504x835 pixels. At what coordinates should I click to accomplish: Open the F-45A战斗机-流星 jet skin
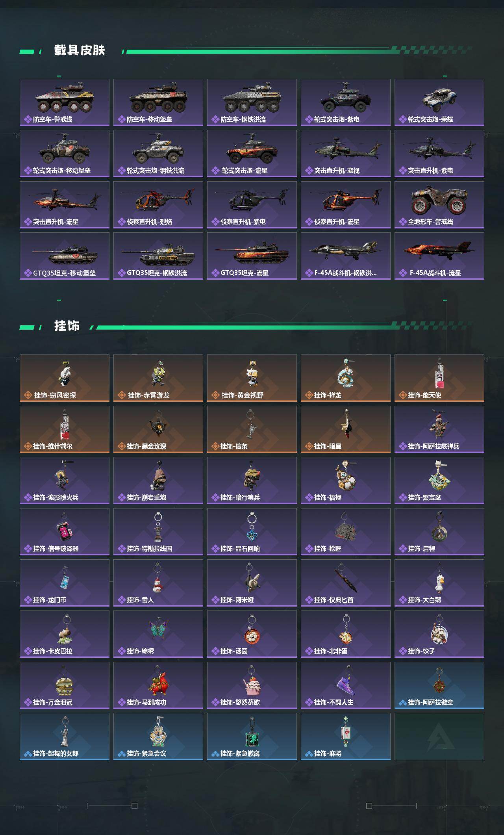[439, 256]
